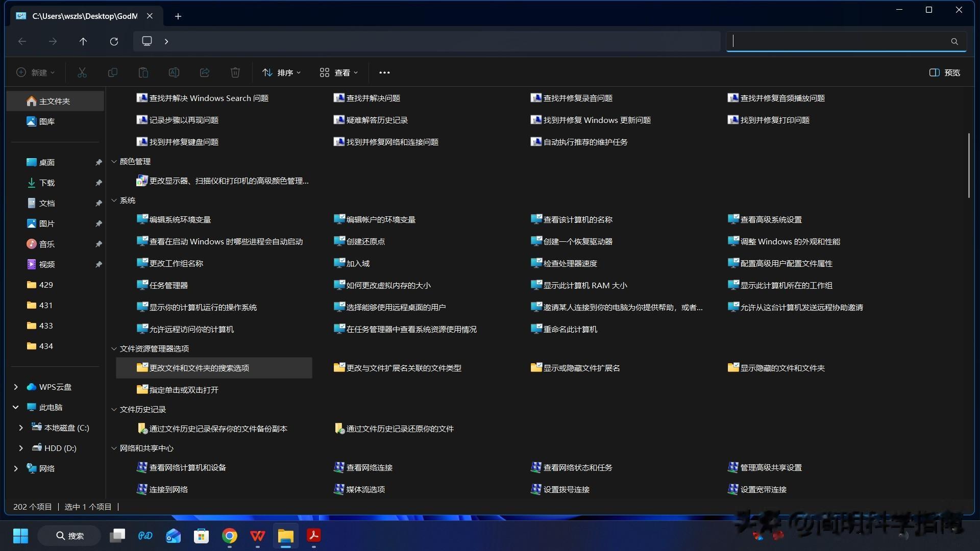The height and width of the screenshot is (551, 980).
Task: Click the Delete trash icon in toolbar
Action: (235, 72)
